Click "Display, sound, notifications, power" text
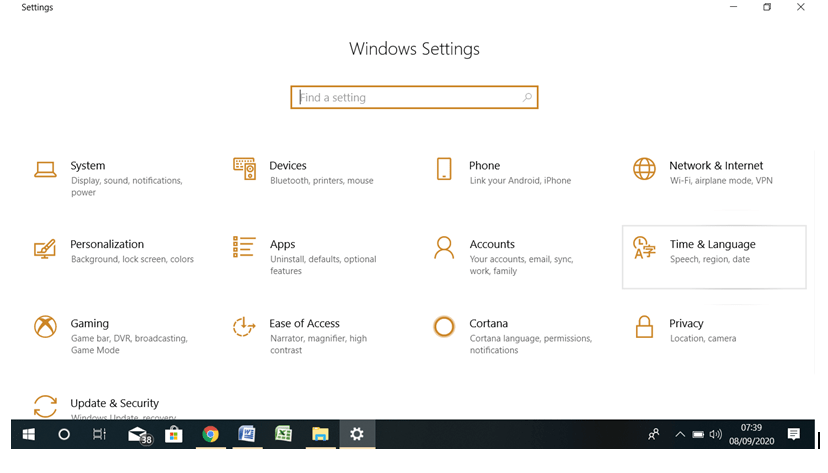This screenshot has width=828, height=473. coord(127,186)
